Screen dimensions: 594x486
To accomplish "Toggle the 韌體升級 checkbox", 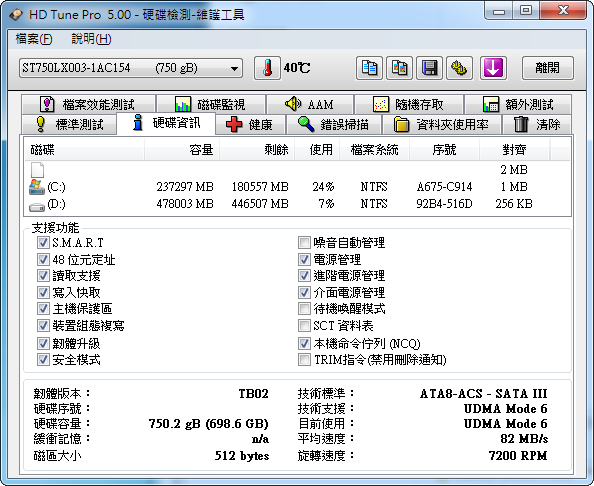I will pyautogui.click(x=43, y=344).
